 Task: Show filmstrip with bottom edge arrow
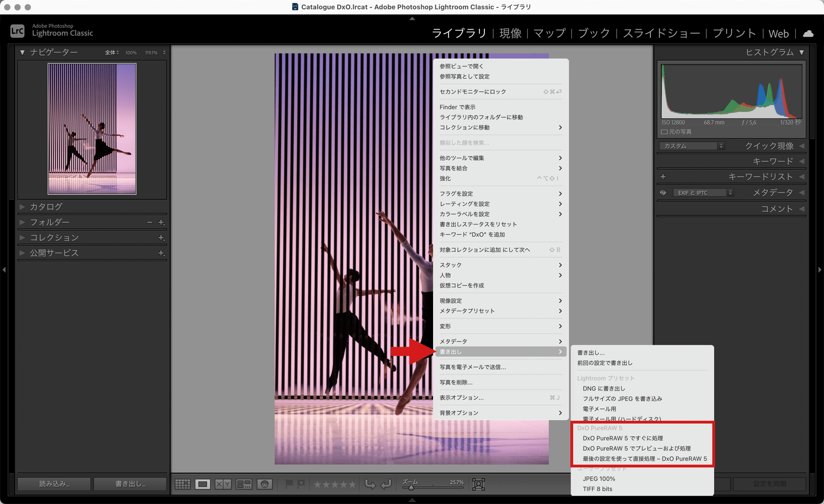(412, 500)
